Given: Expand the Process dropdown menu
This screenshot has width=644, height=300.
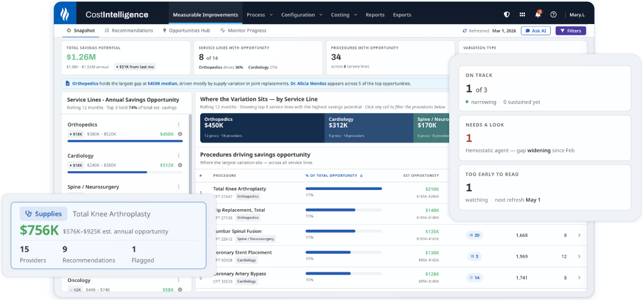Looking at the screenshot, I should click(260, 15).
